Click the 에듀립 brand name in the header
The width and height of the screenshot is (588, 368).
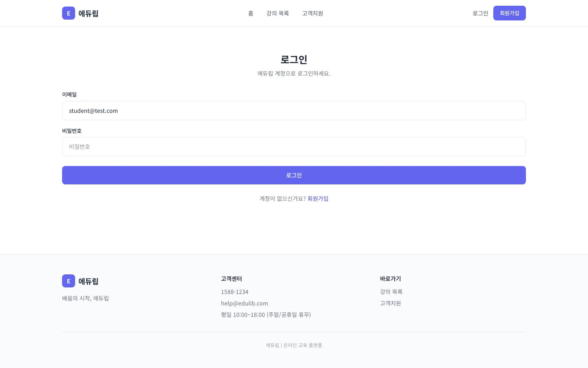point(88,13)
